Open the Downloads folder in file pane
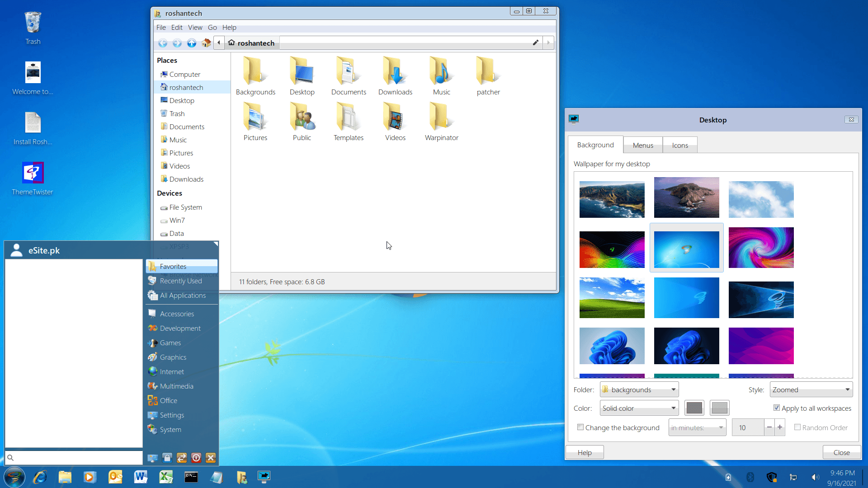 tap(395, 76)
